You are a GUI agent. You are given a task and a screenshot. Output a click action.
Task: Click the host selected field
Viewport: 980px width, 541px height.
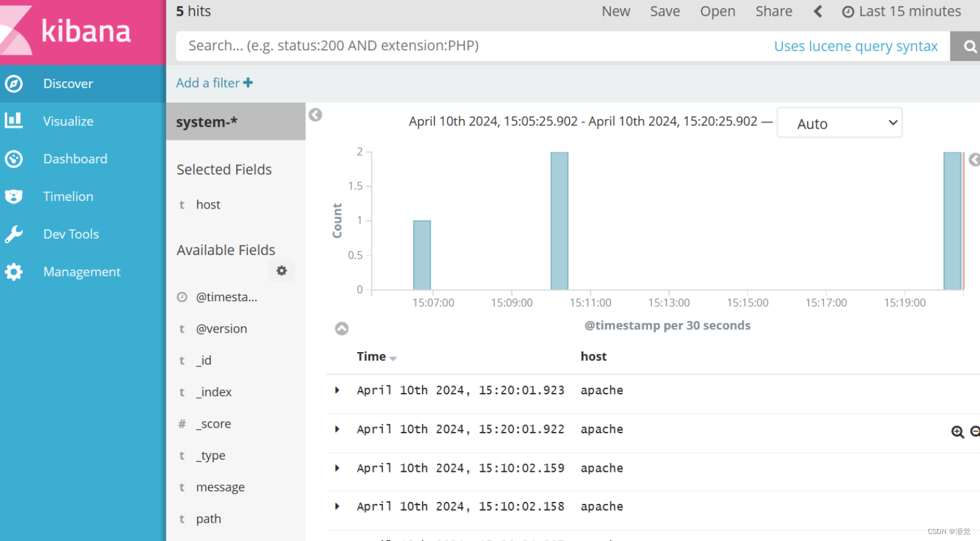(208, 205)
